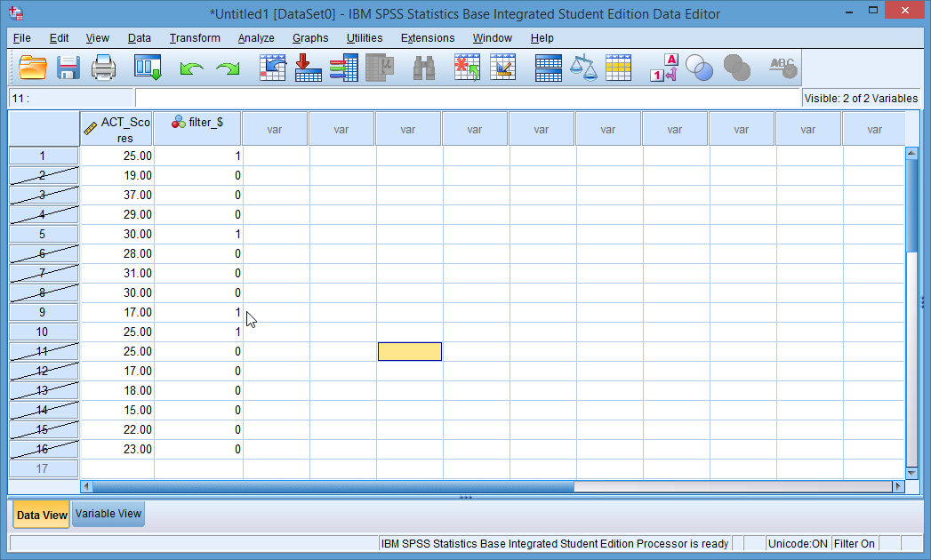Click the ACT score cell 31.00
Screen dimensions: 931x560
click(117, 273)
